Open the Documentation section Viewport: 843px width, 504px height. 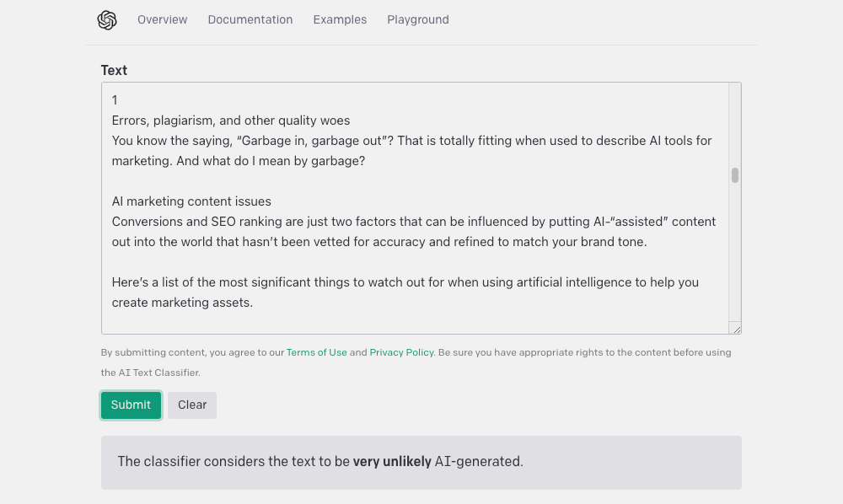pos(250,19)
